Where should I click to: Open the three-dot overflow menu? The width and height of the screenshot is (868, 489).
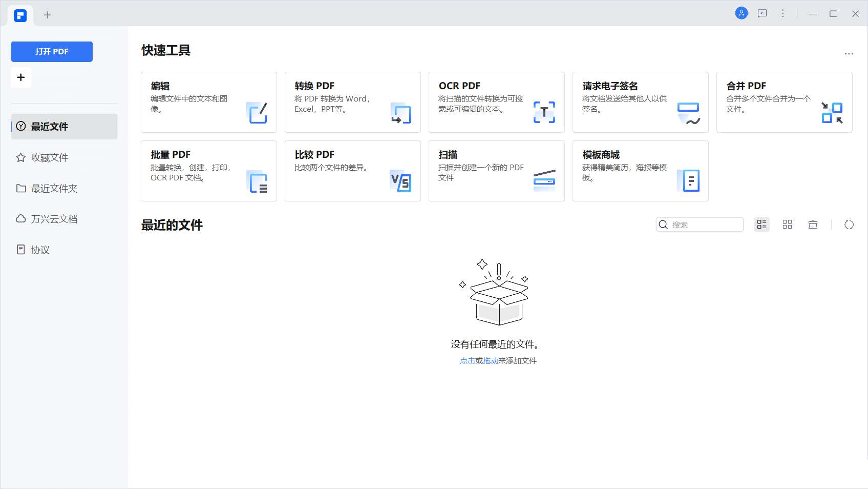pyautogui.click(x=782, y=13)
